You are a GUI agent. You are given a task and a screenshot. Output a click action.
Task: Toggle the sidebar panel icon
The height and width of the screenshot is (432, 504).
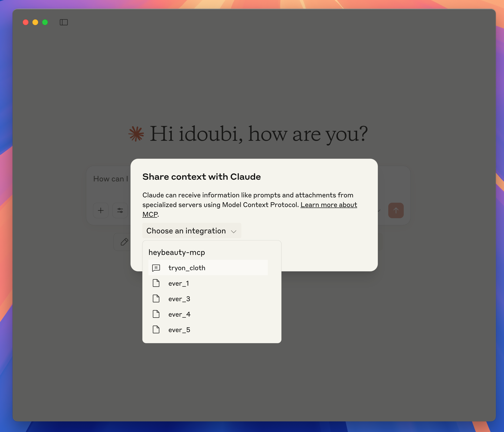click(x=64, y=22)
